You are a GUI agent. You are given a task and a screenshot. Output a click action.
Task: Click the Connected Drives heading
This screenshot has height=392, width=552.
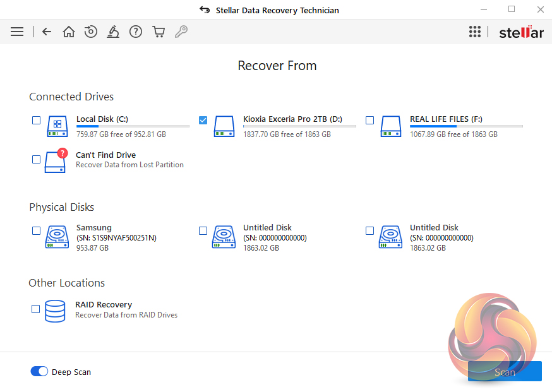pyautogui.click(x=71, y=97)
